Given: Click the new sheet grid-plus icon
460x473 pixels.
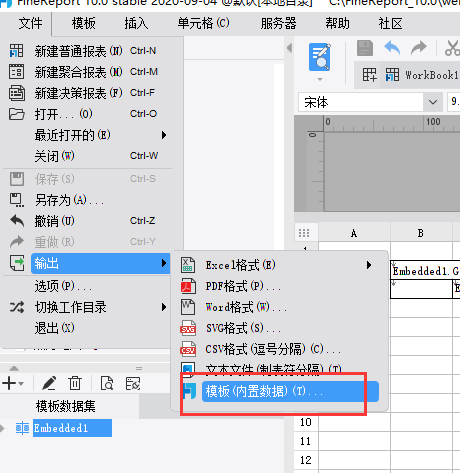Looking at the screenshot, I should [370, 75].
